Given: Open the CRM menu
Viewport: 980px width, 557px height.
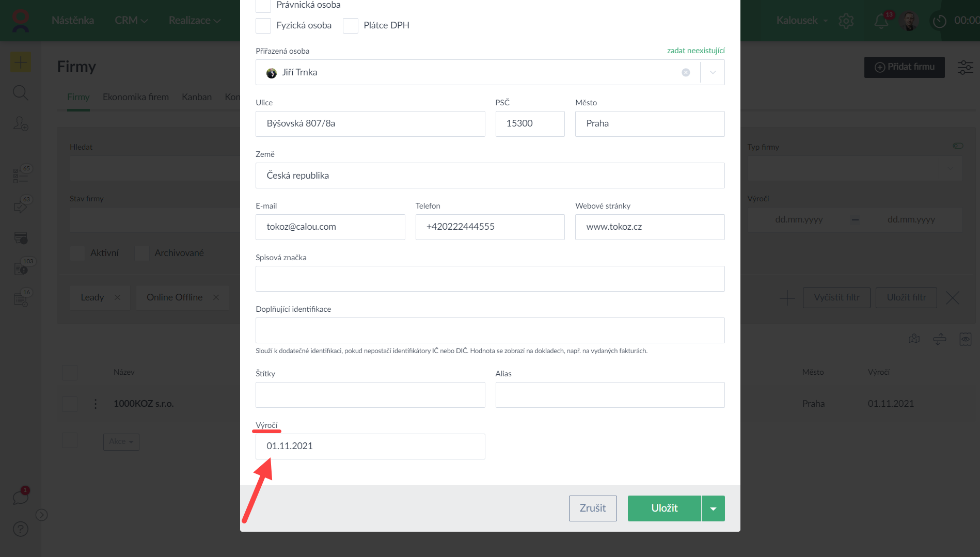Looking at the screenshot, I should [131, 21].
